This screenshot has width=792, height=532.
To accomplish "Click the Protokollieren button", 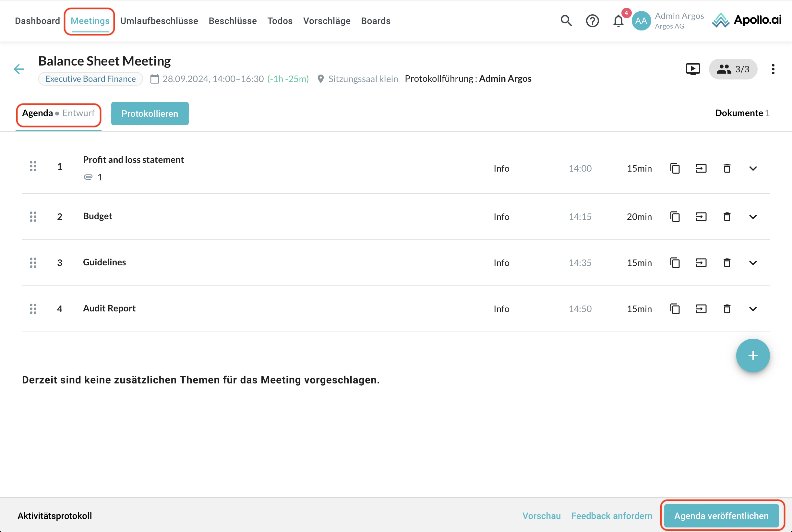I will pos(150,113).
